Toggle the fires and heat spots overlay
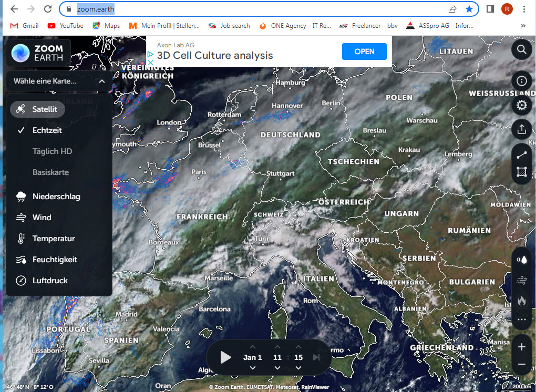The height and width of the screenshot is (392, 536). [522, 301]
